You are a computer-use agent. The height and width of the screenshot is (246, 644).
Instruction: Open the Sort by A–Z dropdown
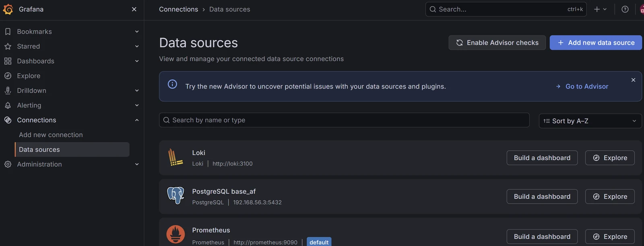pos(590,121)
